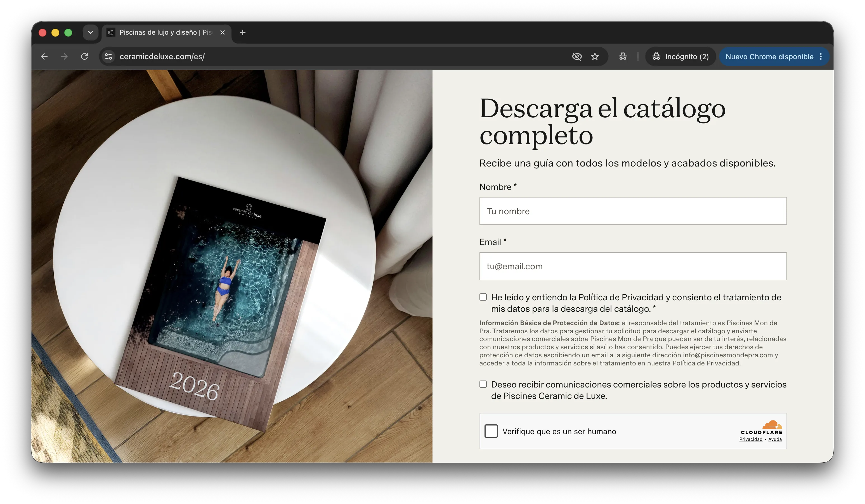Click the third-party cookies eye icon
Screen dimensions: 865x504
[577, 57]
